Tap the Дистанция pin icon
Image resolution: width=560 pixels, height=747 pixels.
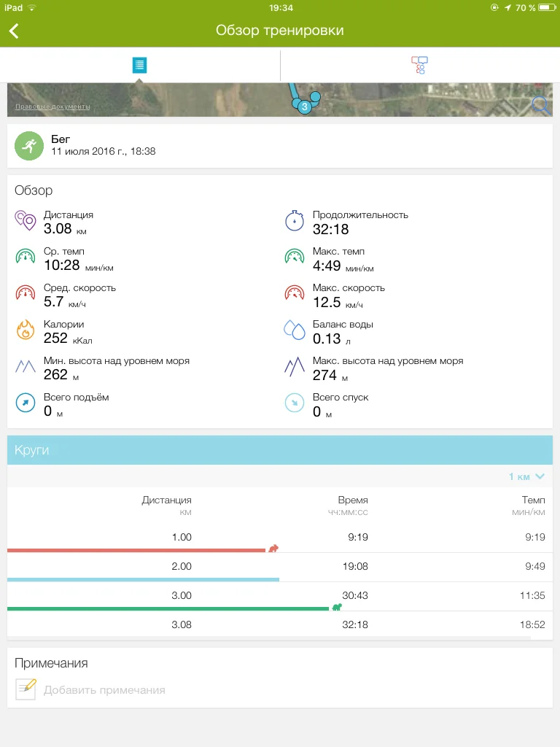pos(26,220)
